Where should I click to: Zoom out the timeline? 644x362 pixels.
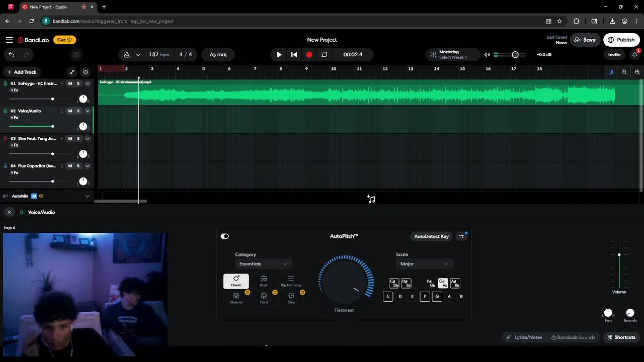[624, 72]
